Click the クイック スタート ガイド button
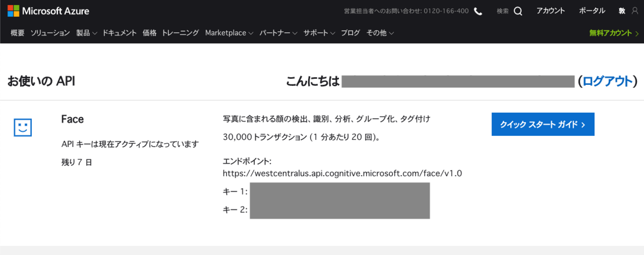The height and width of the screenshot is (255, 644). (542, 125)
